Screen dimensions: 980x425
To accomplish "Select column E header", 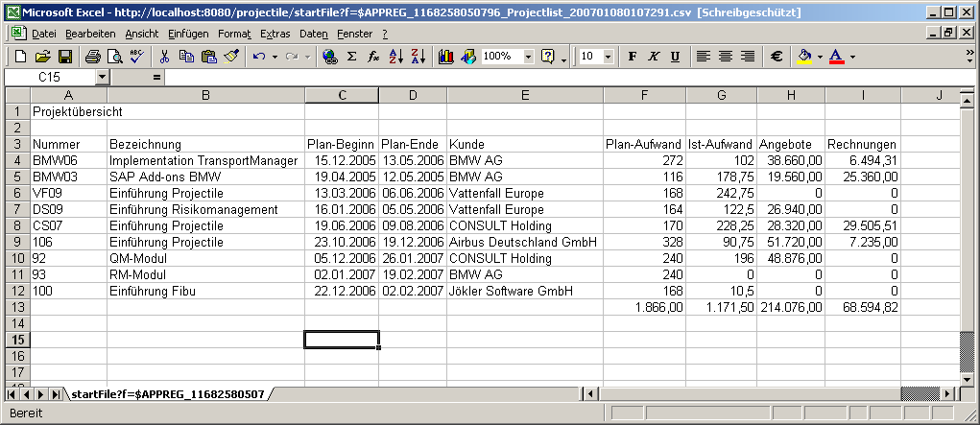I will [525, 95].
